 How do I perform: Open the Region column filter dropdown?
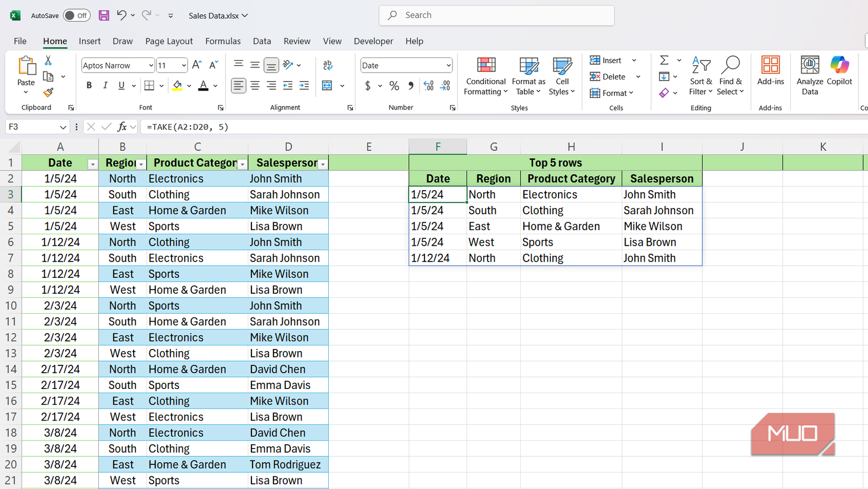tap(141, 164)
